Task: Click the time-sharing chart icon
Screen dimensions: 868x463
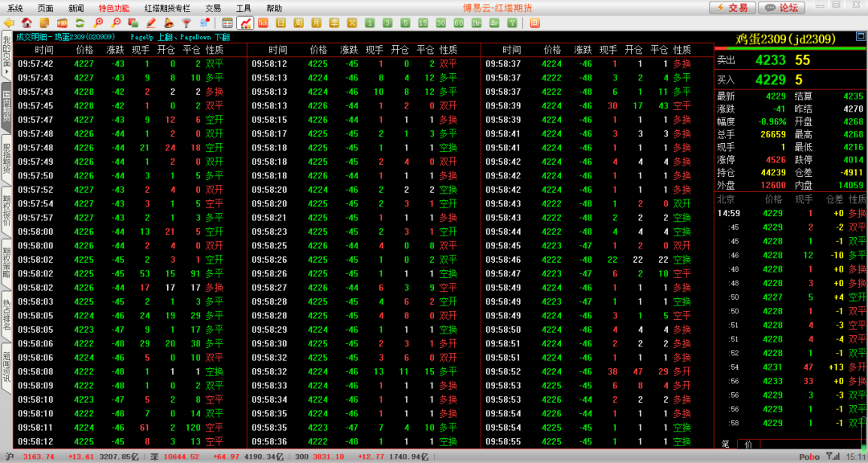Action: (x=245, y=23)
